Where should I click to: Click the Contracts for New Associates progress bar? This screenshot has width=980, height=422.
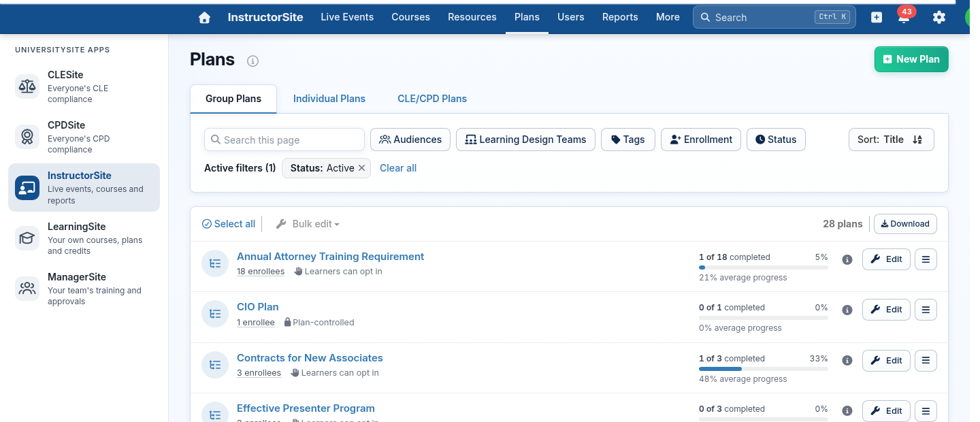(x=764, y=369)
